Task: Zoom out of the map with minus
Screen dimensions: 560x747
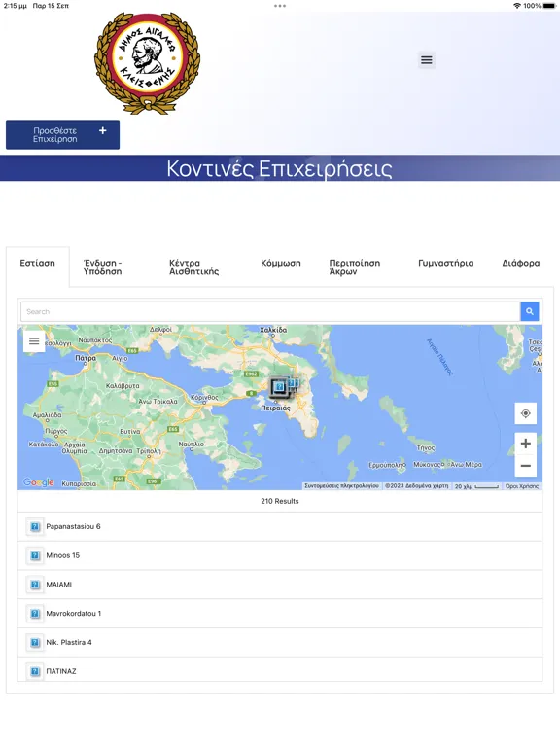Action: tap(526, 466)
